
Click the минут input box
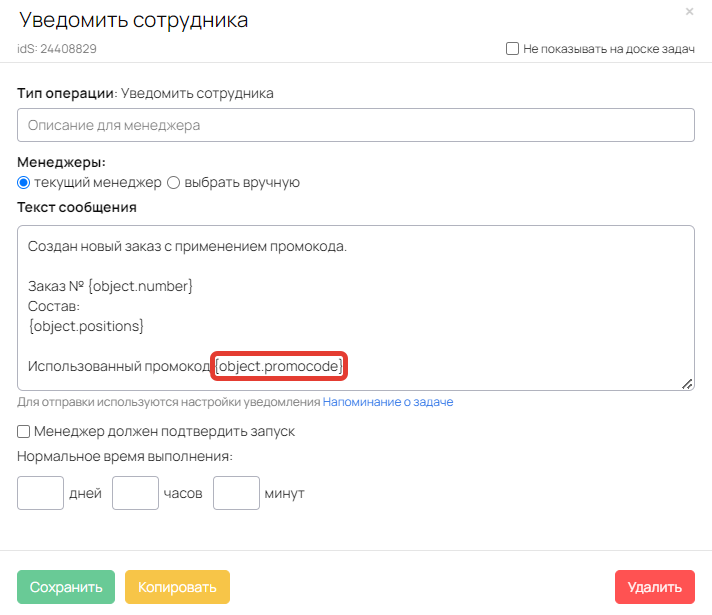coord(236,493)
